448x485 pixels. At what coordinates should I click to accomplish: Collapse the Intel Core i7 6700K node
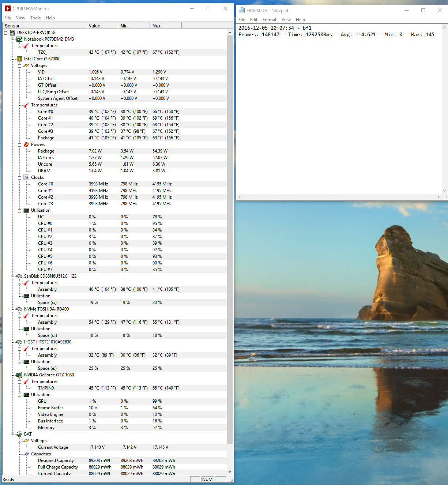13,59
